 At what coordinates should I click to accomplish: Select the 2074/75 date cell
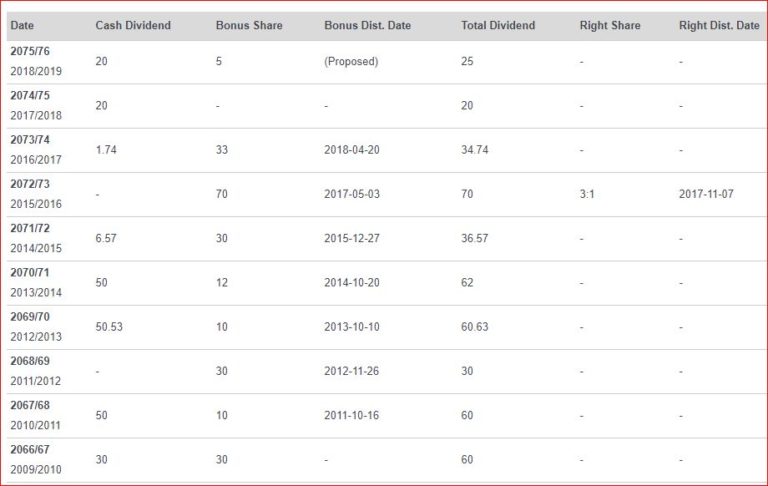36,106
